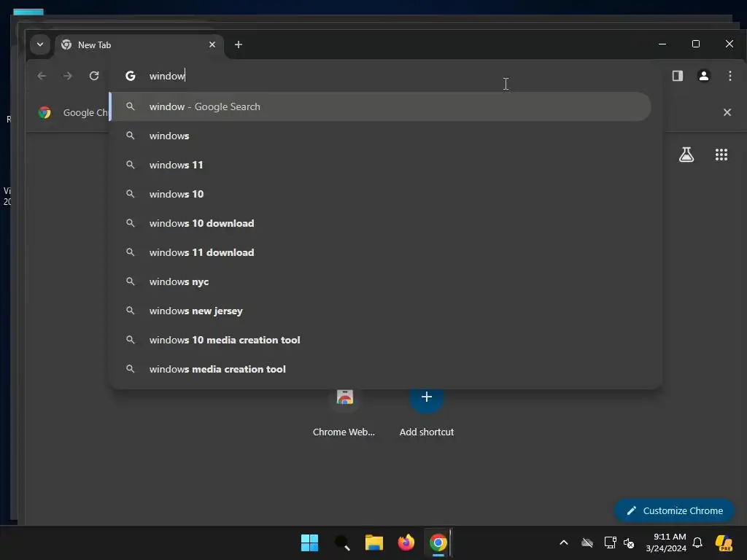
Task: Click search icon beside 'windows 11'
Action: pos(130,165)
